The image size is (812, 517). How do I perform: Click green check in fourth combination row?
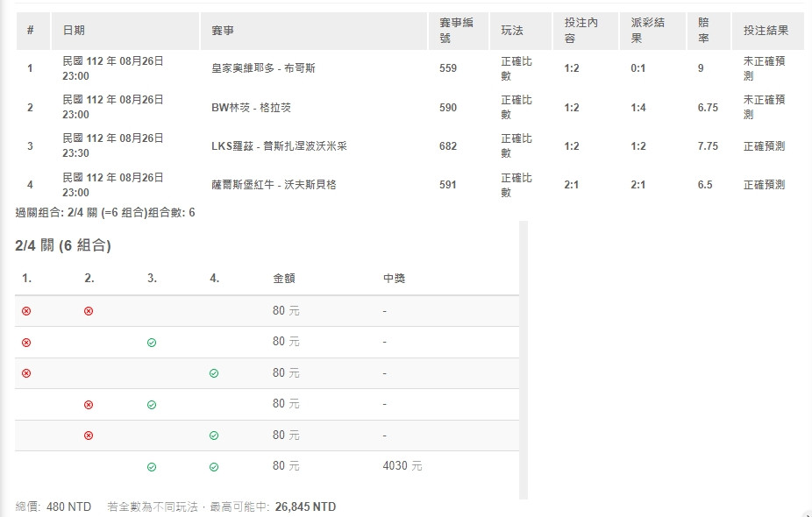tap(152, 405)
